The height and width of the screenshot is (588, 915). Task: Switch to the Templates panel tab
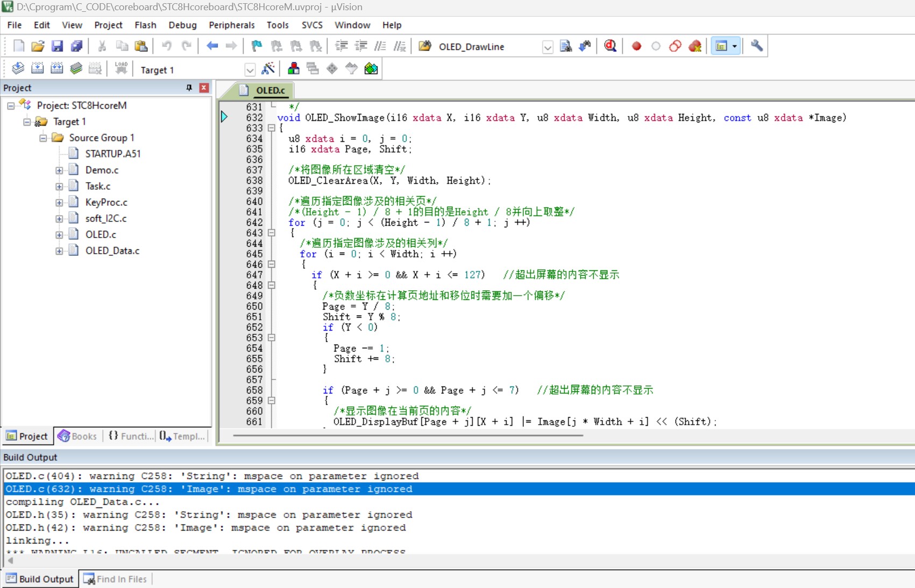(x=182, y=436)
